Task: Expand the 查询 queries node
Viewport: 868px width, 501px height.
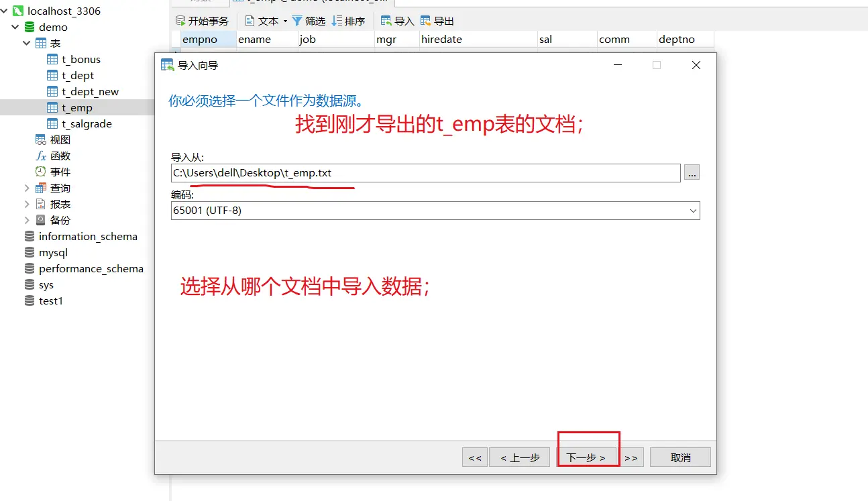Action: tap(27, 188)
